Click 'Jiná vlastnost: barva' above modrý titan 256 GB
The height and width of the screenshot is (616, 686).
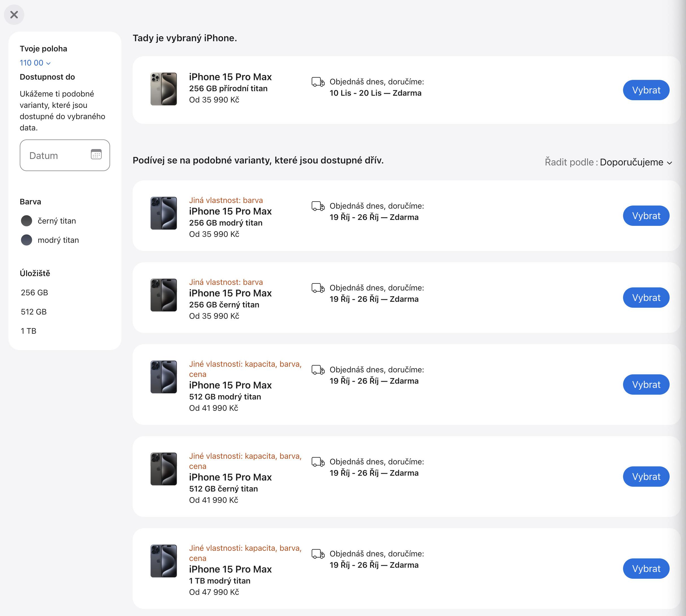coord(226,200)
